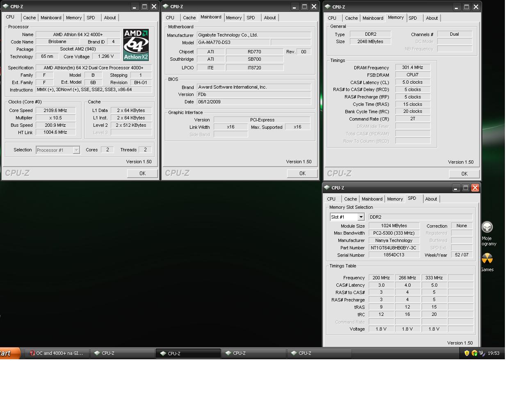Click the chipset value 'RD770'
The height and width of the screenshot is (420, 525).
(254, 52)
